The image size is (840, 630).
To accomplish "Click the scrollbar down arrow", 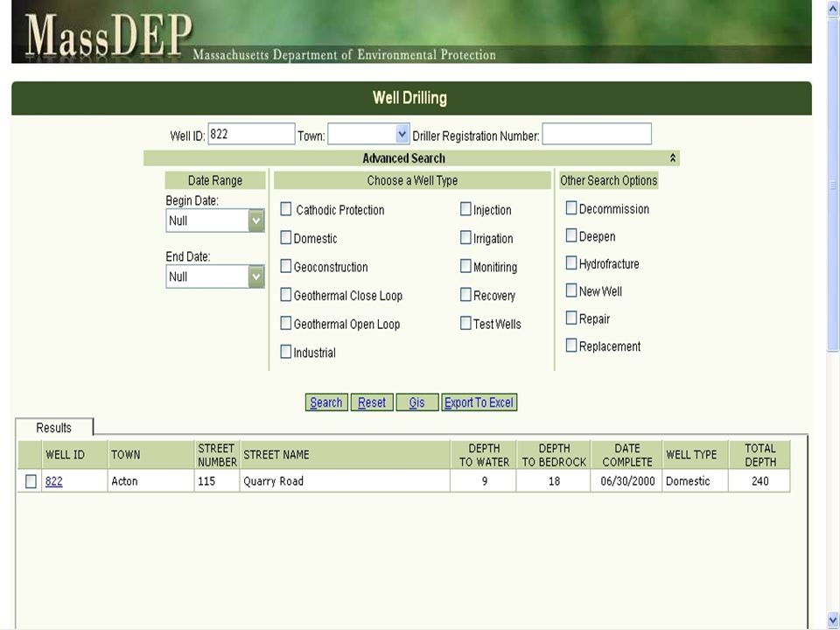I will 833,619.
